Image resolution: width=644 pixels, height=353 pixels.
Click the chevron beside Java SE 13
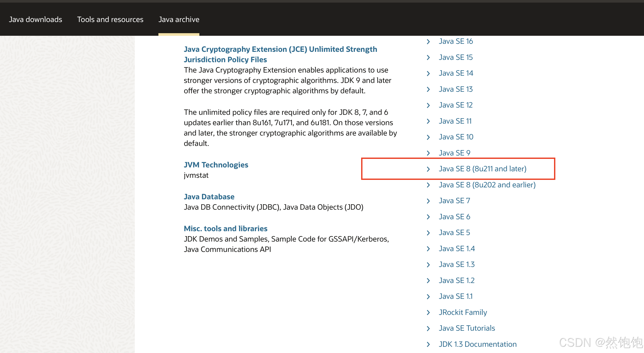click(428, 89)
